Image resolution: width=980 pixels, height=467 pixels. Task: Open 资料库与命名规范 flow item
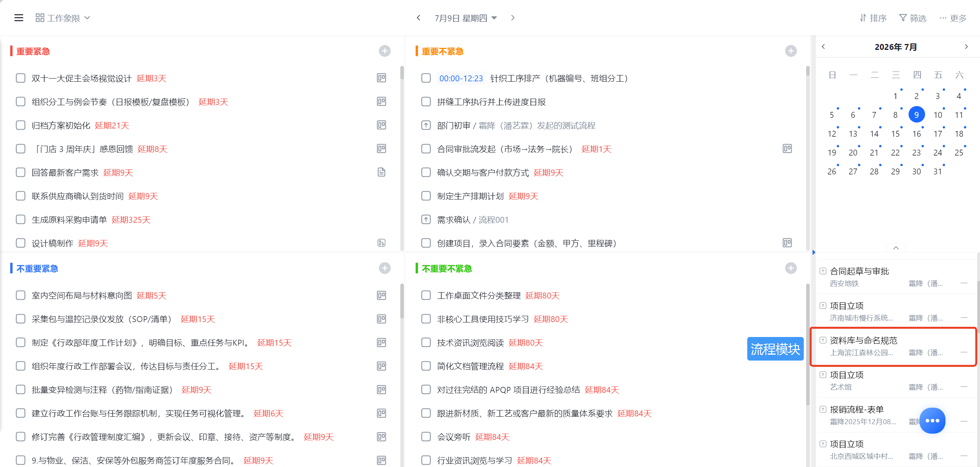click(x=896, y=346)
